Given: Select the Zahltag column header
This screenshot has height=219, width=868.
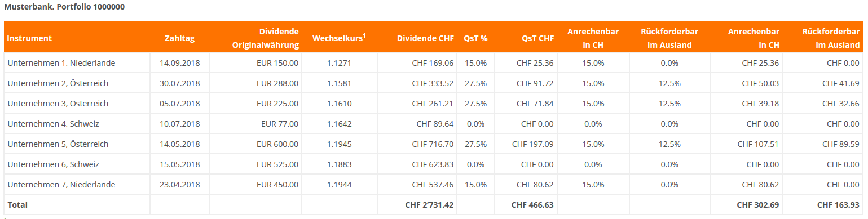Looking at the screenshot, I should point(179,38).
